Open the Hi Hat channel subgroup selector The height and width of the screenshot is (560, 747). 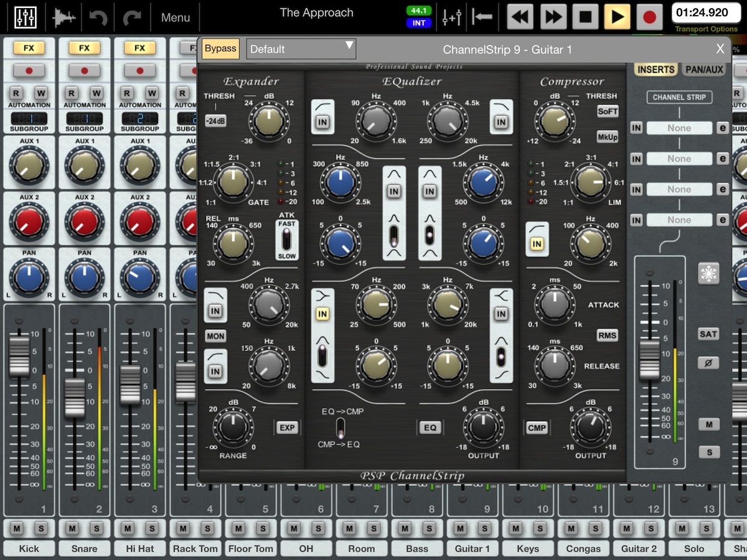(139, 119)
